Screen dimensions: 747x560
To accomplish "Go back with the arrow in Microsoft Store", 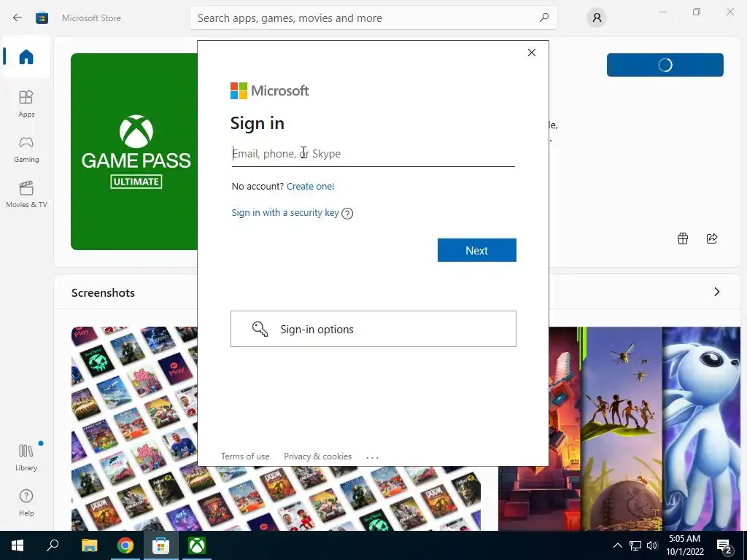I will [x=18, y=18].
